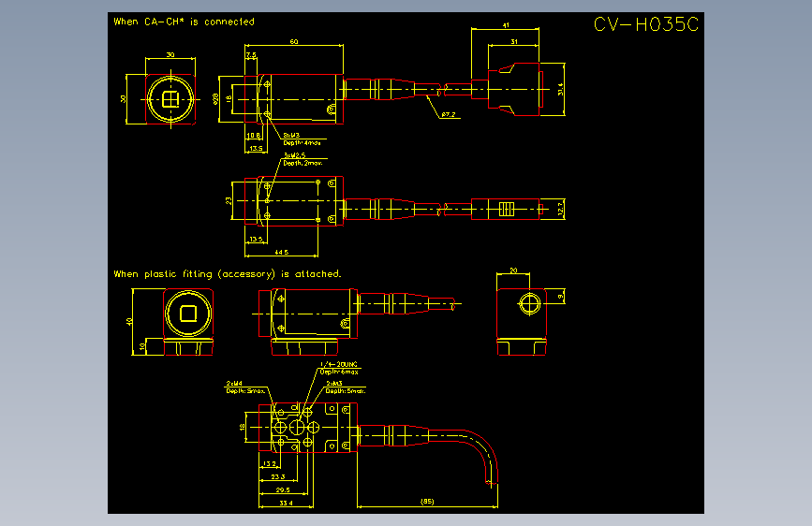This screenshot has height=526, width=812.
Task: Select the "Depth:4max" annotation
Action: click(302, 143)
